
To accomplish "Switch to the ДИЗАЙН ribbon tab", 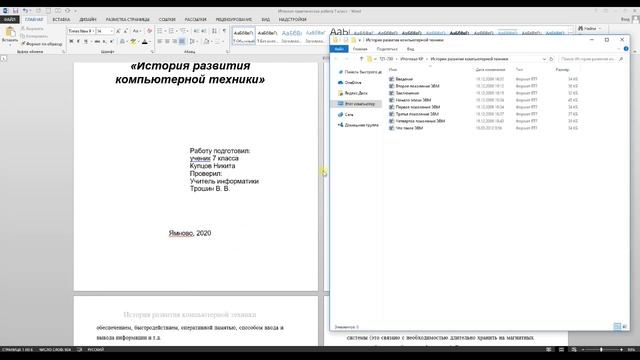I will click(88, 19).
